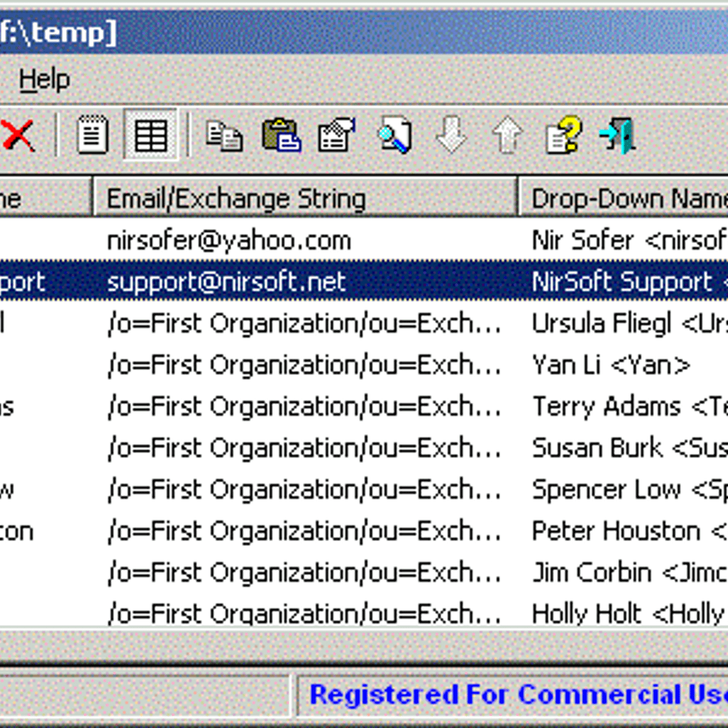Select the Susan Burk record
Viewport: 728px width, 728px height.
[303, 448]
